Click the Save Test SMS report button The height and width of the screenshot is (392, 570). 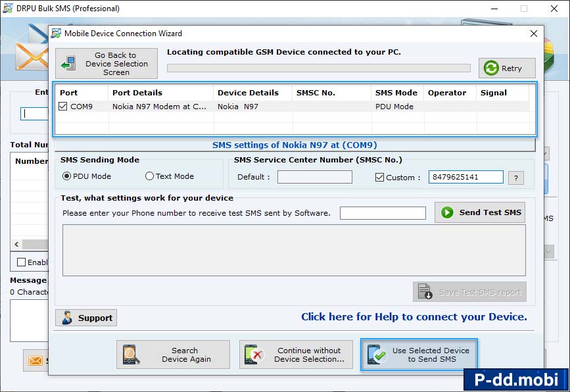click(x=469, y=291)
